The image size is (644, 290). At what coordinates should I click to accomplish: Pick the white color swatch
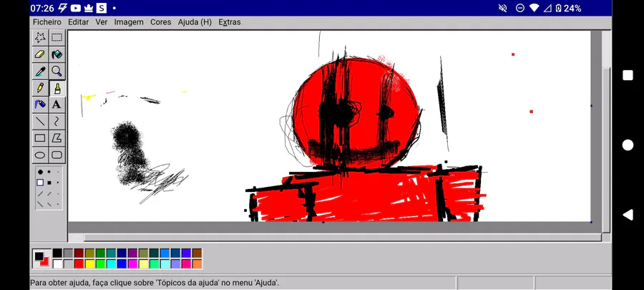coord(57,264)
